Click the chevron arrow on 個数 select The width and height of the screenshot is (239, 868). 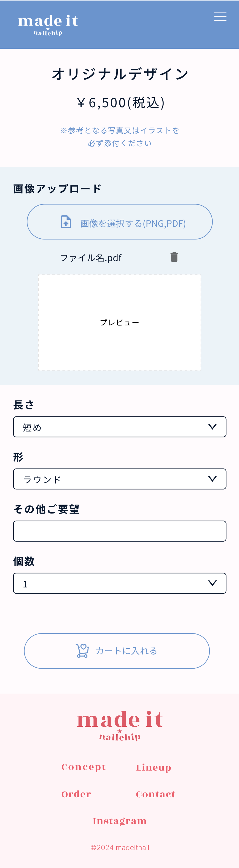tap(212, 583)
